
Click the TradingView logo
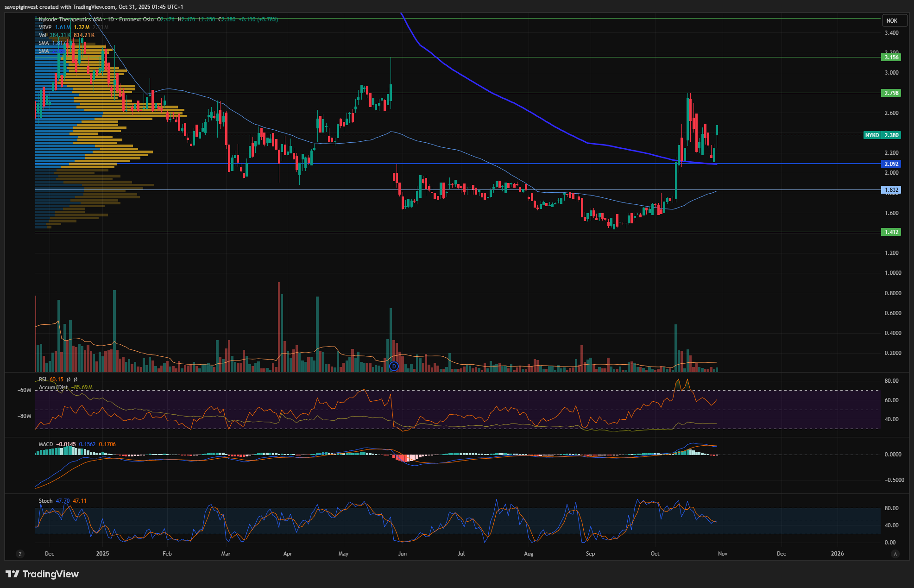click(42, 574)
